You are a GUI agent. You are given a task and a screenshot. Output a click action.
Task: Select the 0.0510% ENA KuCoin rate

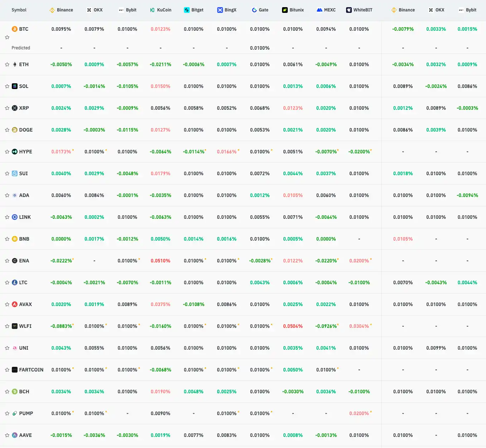pyautogui.click(x=160, y=261)
